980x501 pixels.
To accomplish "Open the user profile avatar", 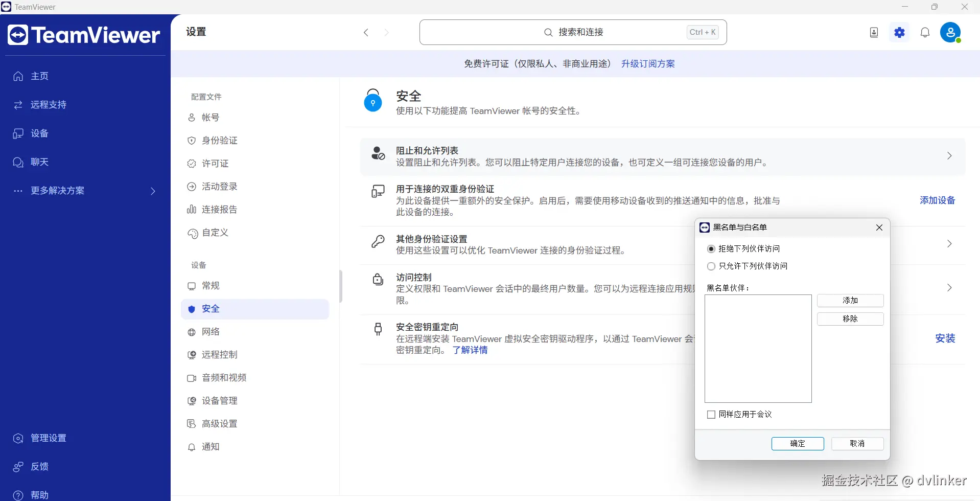I will pyautogui.click(x=950, y=33).
